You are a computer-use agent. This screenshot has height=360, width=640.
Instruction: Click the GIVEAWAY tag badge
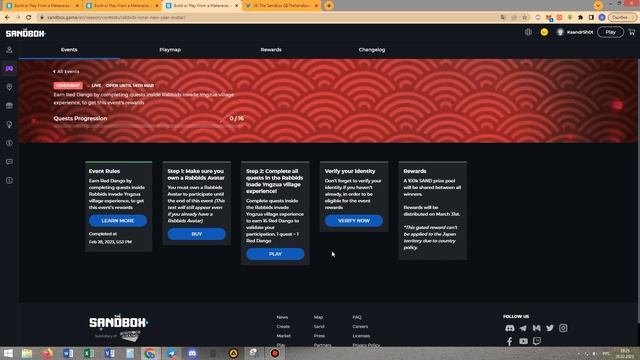tap(68, 85)
